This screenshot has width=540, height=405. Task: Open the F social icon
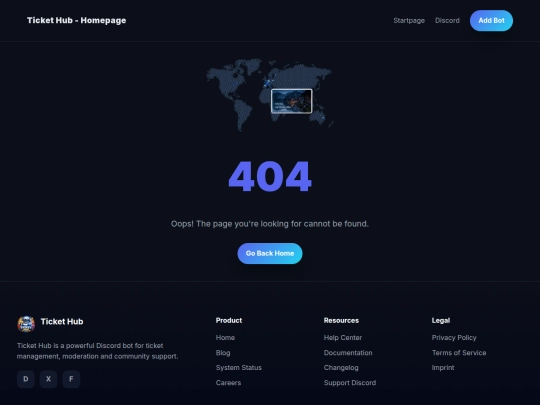coord(71,379)
